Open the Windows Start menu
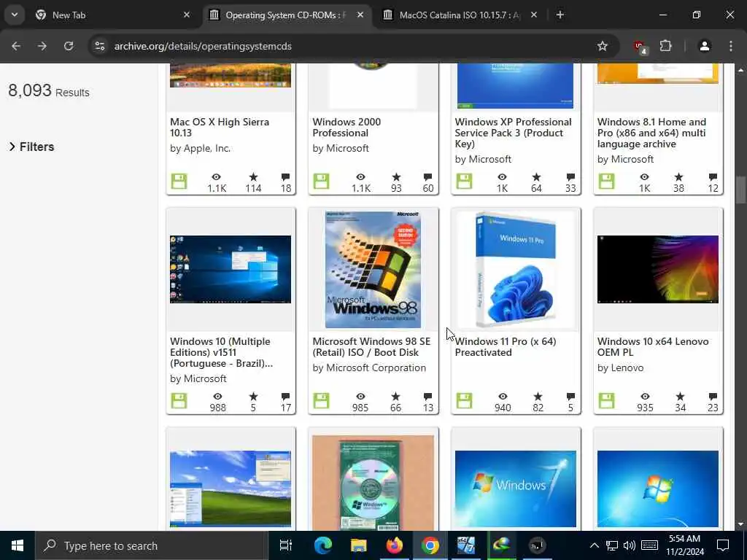This screenshot has height=560, width=747. 18,545
